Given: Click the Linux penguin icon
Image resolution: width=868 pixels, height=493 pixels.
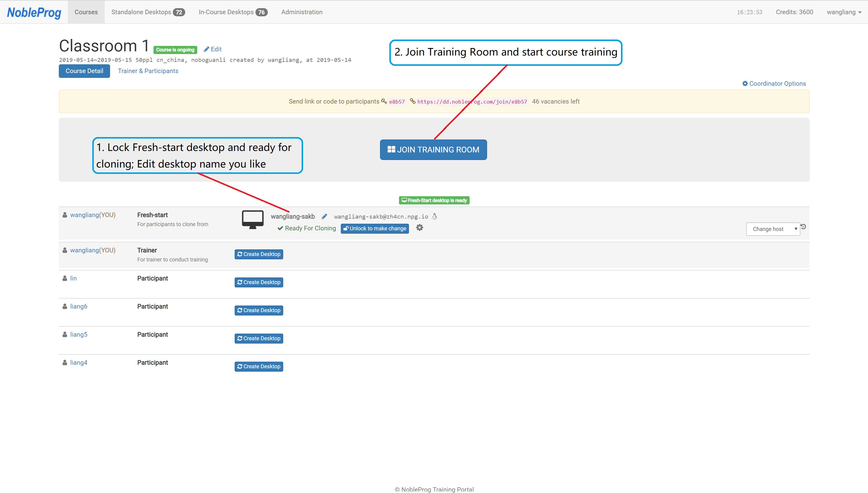Looking at the screenshot, I should (435, 216).
